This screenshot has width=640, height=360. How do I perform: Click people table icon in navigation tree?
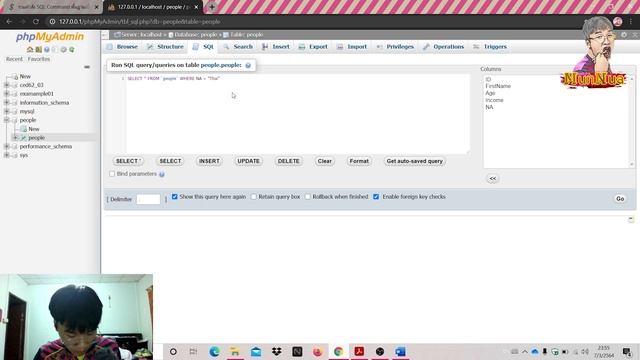point(23,138)
